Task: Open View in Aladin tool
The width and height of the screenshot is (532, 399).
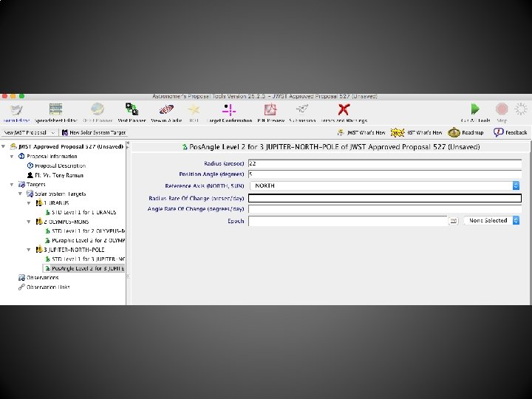Action: [166, 113]
